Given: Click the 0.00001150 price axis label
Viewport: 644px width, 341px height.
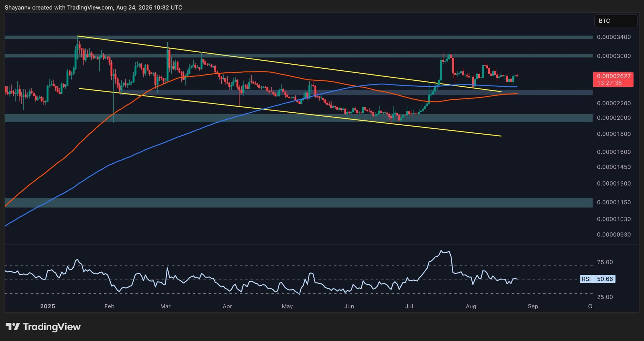Looking at the screenshot, I should click(614, 202).
